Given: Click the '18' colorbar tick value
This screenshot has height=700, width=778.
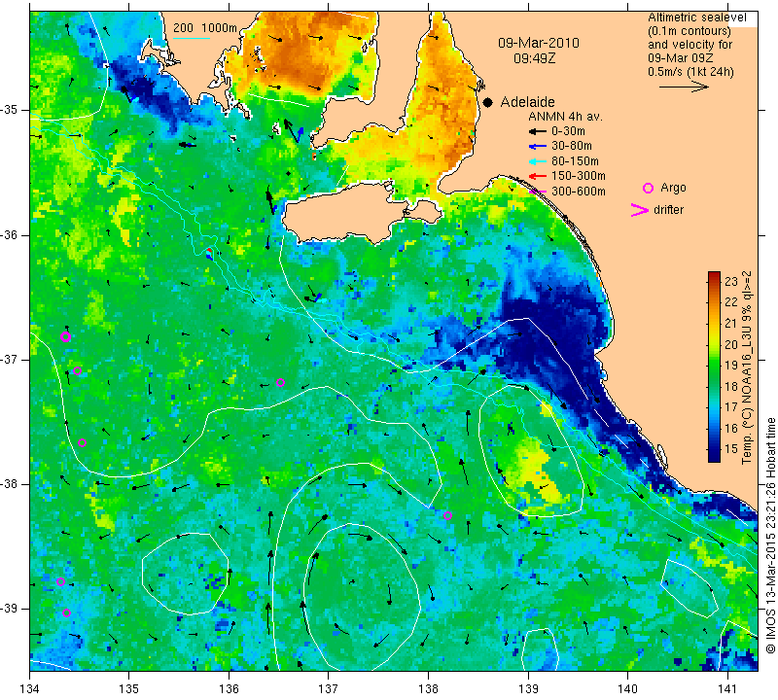Looking at the screenshot, I should point(731,386).
